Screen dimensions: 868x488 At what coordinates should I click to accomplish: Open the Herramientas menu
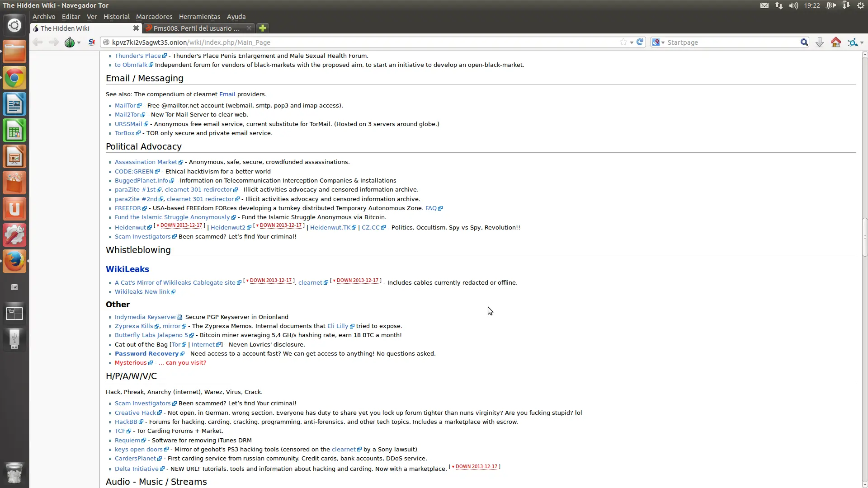coord(199,17)
